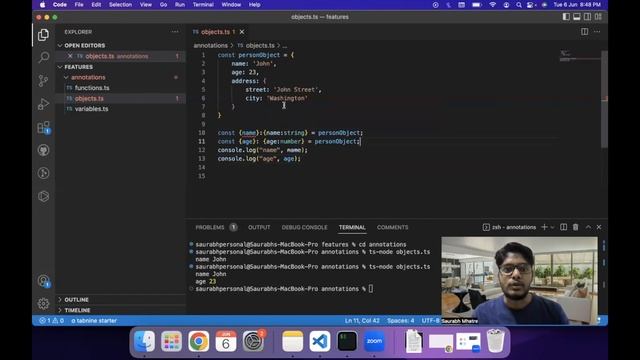Switch to the Output tab

point(259,227)
